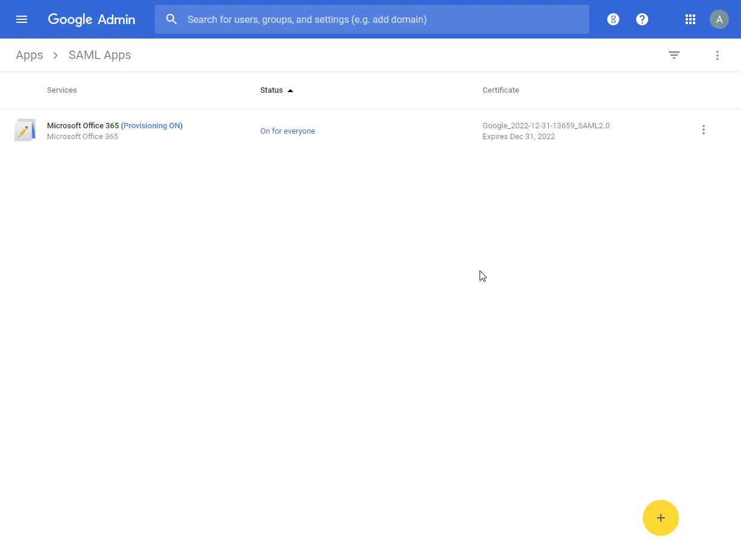Image resolution: width=741 pixels, height=560 pixels.
Task: Click the Provisioning ON link
Action: coord(152,126)
